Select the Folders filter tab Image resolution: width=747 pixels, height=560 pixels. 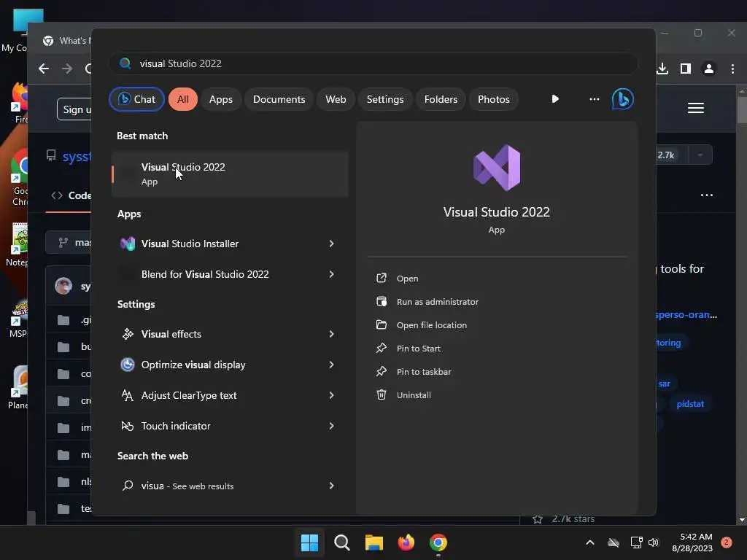(441, 99)
